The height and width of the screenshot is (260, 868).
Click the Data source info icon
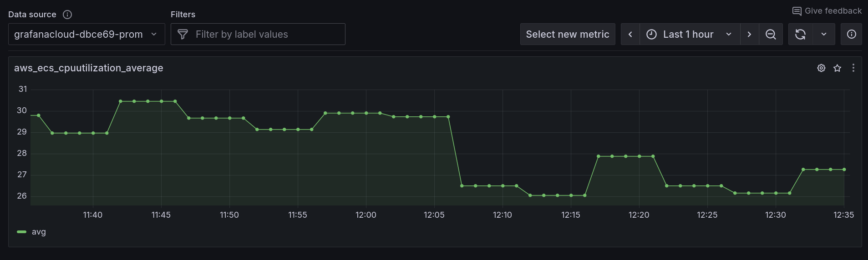coord(67,15)
